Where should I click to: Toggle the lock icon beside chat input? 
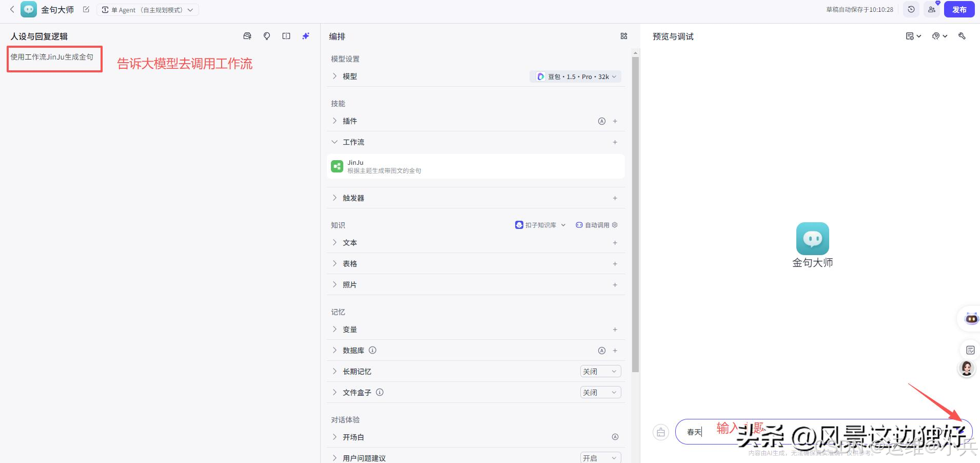coord(661,432)
